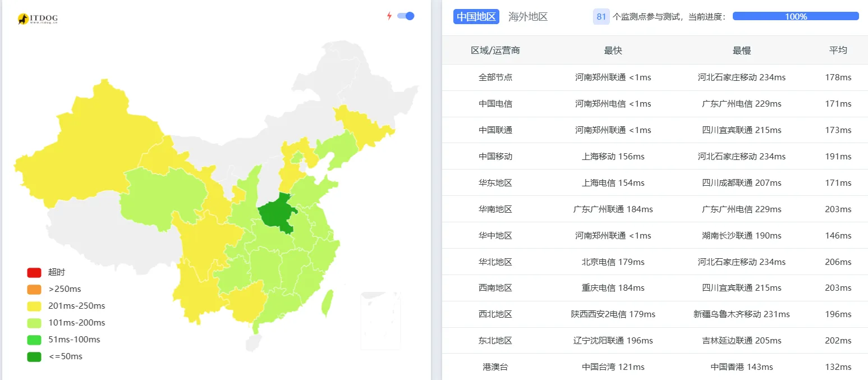
Task: Click the 平均 column header
Action: coord(838,50)
